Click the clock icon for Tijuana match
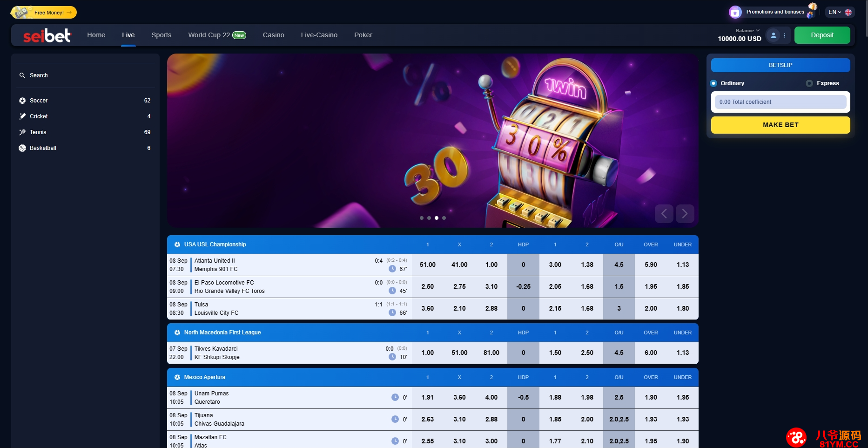Viewport: 868px width, 448px height. point(395,419)
